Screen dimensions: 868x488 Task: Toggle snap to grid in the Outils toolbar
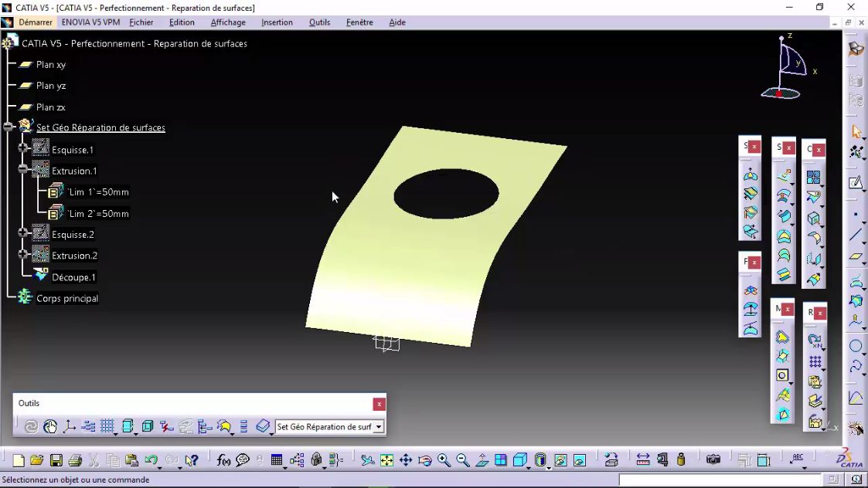[x=108, y=426]
